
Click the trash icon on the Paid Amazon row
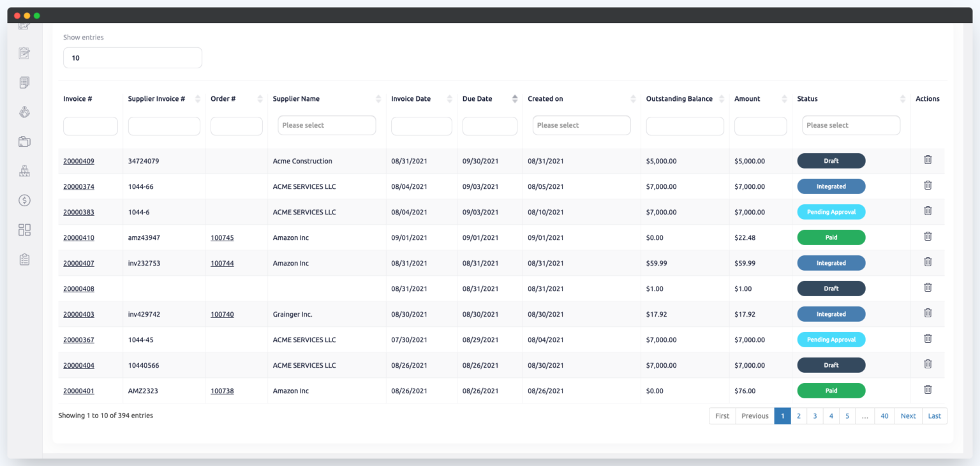(928, 389)
